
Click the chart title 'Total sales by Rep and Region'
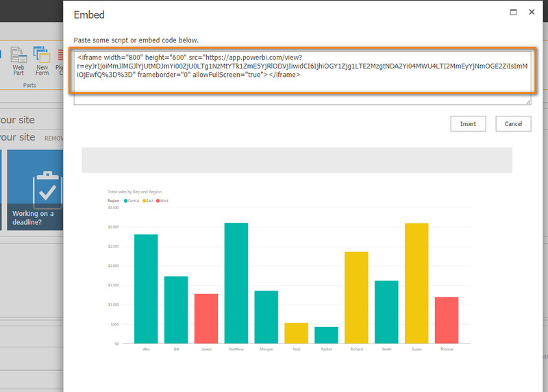pos(134,192)
